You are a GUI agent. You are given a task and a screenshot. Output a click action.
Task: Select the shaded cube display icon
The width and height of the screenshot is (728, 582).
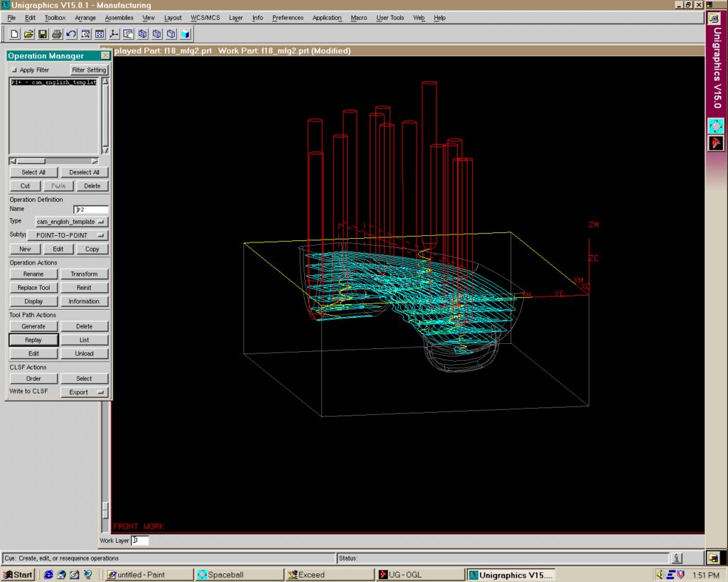tap(185, 33)
